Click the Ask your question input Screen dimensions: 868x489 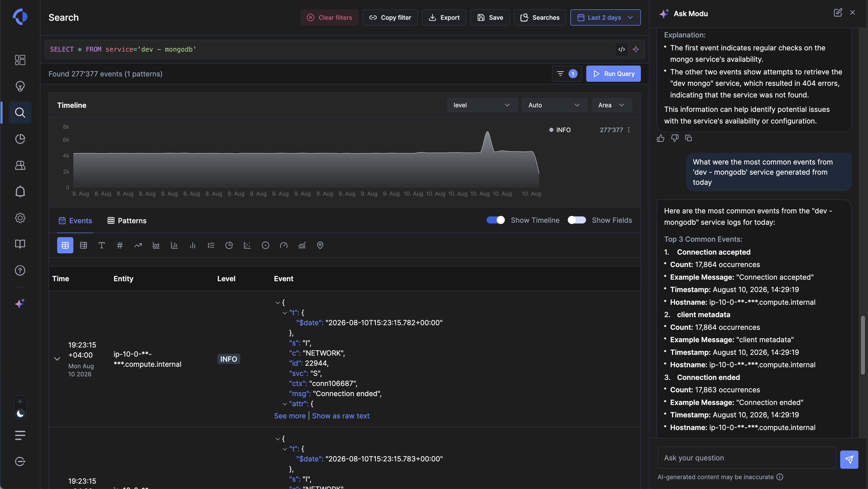click(x=747, y=458)
